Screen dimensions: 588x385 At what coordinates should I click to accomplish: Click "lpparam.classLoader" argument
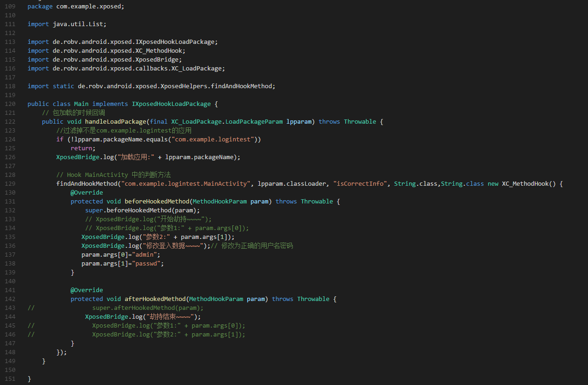click(x=292, y=184)
